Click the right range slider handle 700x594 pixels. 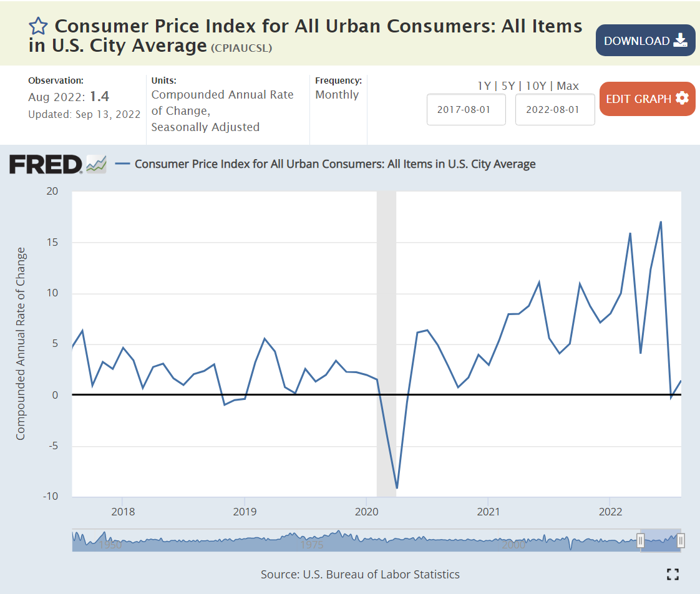[x=681, y=540]
